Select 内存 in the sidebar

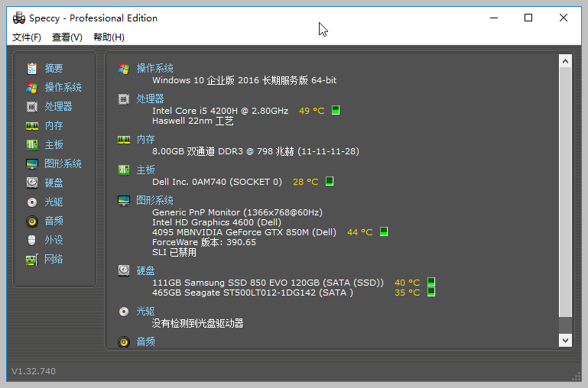pyautogui.click(x=54, y=125)
